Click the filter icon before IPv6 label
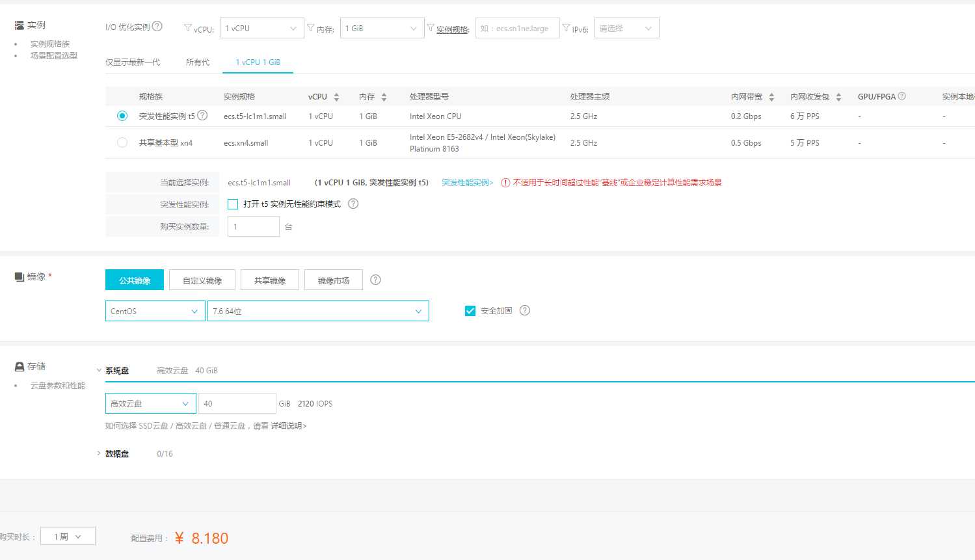 (x=567, y=28)
